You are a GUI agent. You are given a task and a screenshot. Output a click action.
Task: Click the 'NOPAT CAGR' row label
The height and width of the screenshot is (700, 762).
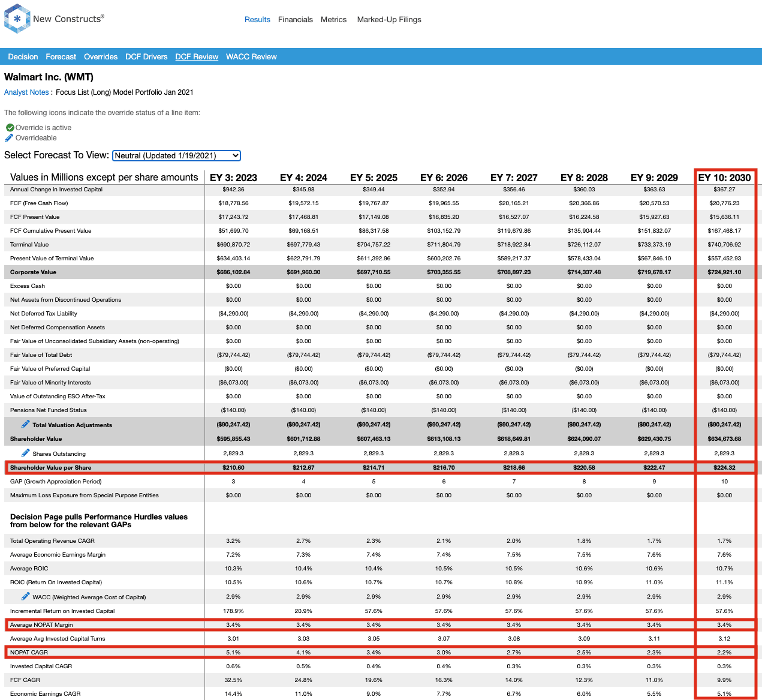pos(29,653)
